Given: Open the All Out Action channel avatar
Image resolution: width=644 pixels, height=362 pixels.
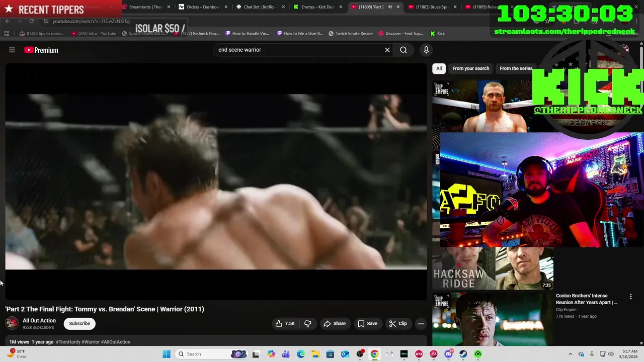Looking at the screenshot, I should point(12,324).
